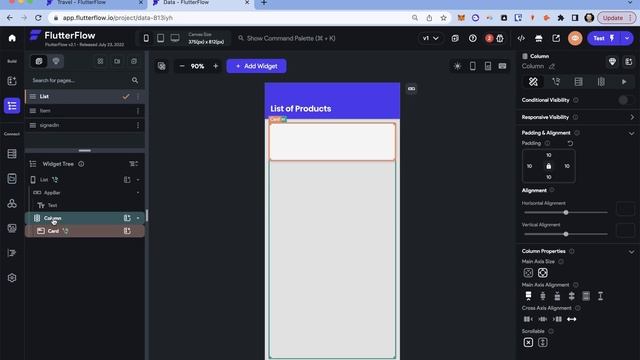The height and width of the screenshot is (360, 640).
Task: Select the signedIn page
Action: coord(84,125)
